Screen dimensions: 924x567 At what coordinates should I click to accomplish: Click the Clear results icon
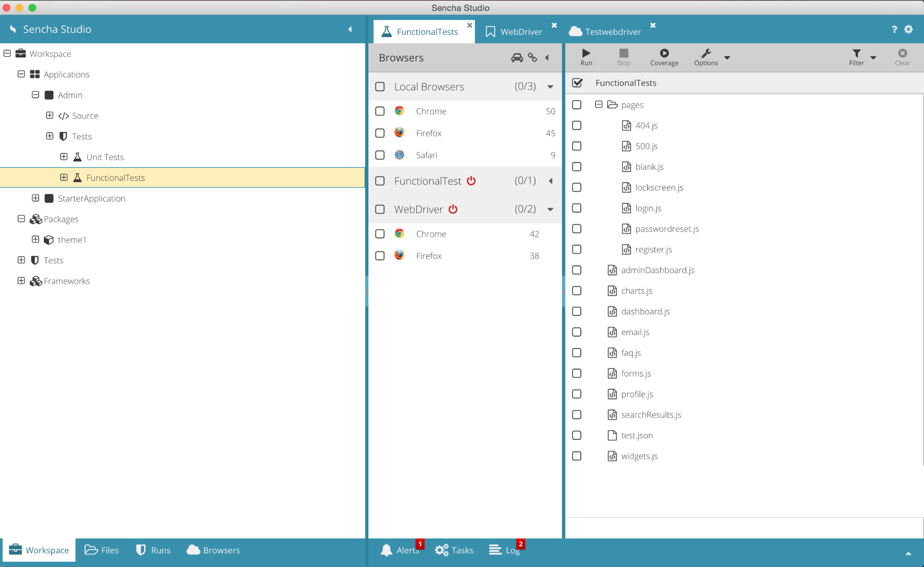pos(902,53)
